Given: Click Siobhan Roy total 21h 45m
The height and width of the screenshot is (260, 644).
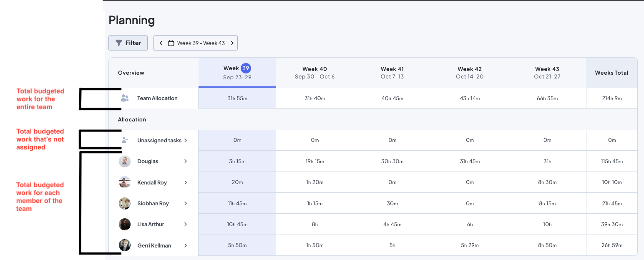Looking at the screenshot, I should pyautogui.click(x=612, y=204).
